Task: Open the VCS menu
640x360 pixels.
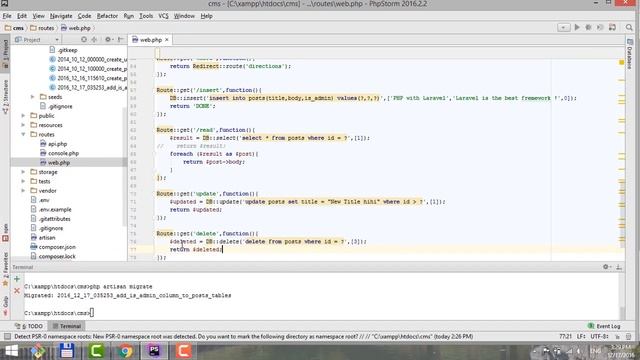Action: tap(163, 16)
